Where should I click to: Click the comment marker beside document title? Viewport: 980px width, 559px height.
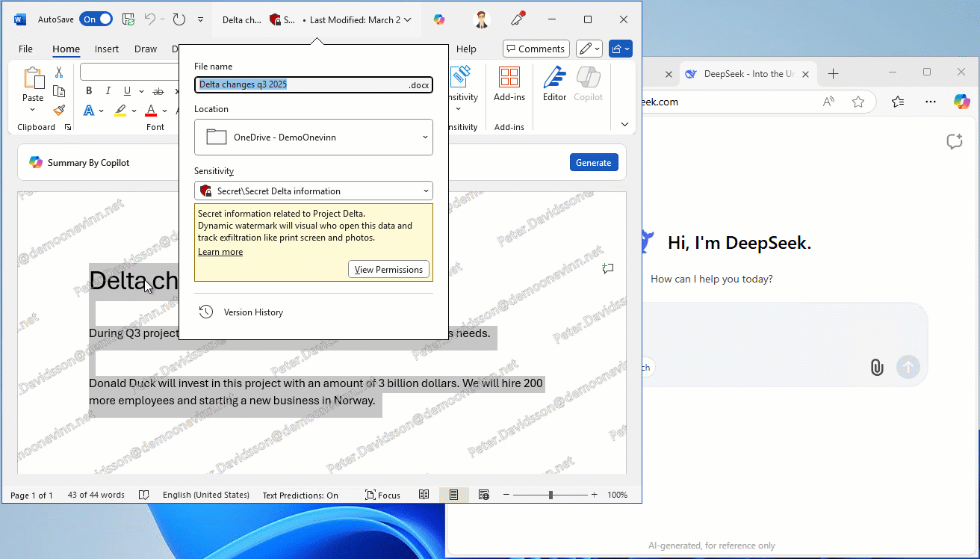608,268
